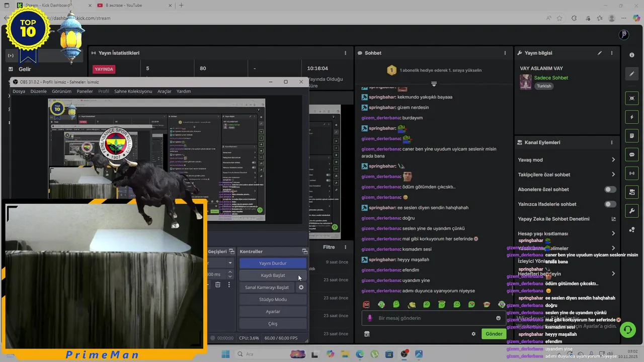Screen dimensions: 644x362
Task: Expand Hesap yaşı kısıtlaması option
Action: [613, 233]
